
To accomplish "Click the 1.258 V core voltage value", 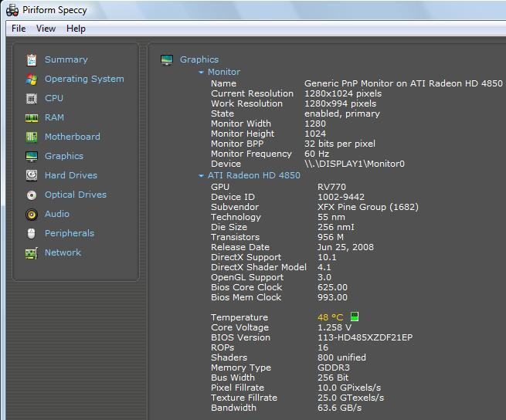I will tap(335, 328).
